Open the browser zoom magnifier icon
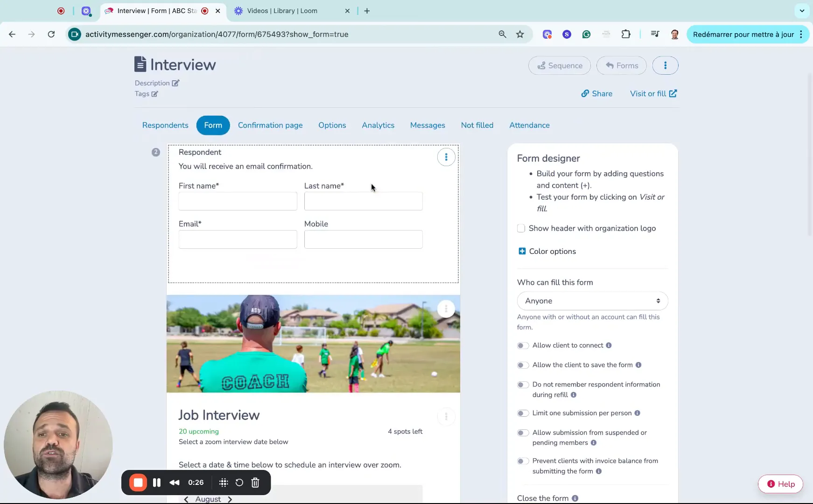This screenshot has width=813, height=504. point(502,34)
